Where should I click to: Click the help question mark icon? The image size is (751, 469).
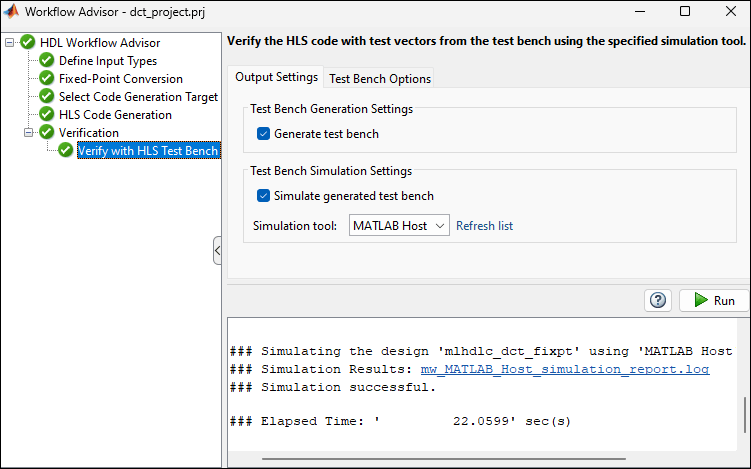(658, 300)
